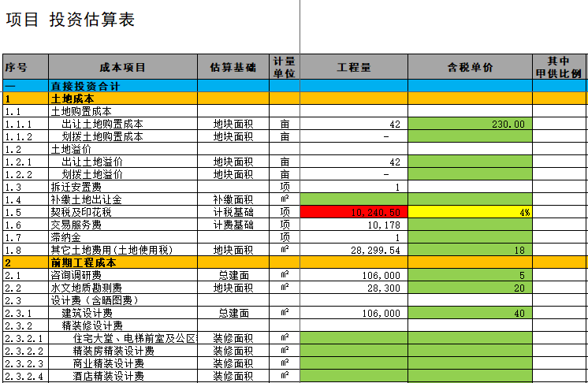588x383 pixels.
Task: Select the green cell containing 230.00
Action: tap(470, 124)
